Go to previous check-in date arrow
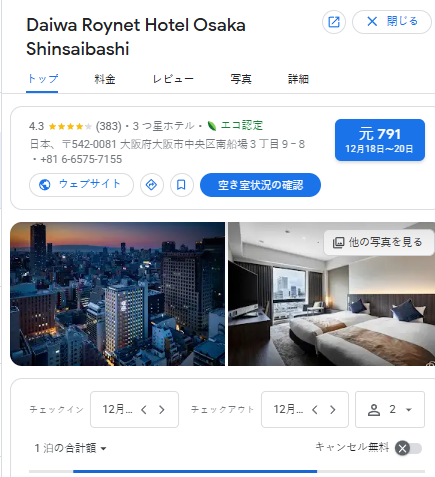 [x=144, y=409]
